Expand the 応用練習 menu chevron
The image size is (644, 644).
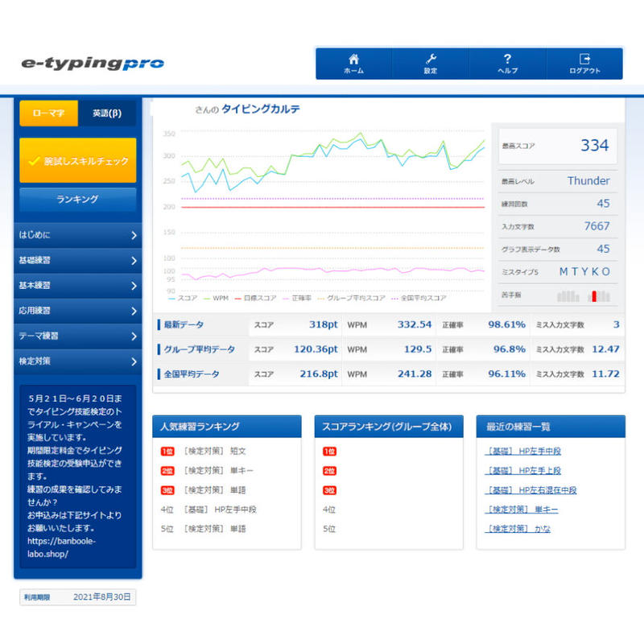pyautogui.click(x=134, y=312)
